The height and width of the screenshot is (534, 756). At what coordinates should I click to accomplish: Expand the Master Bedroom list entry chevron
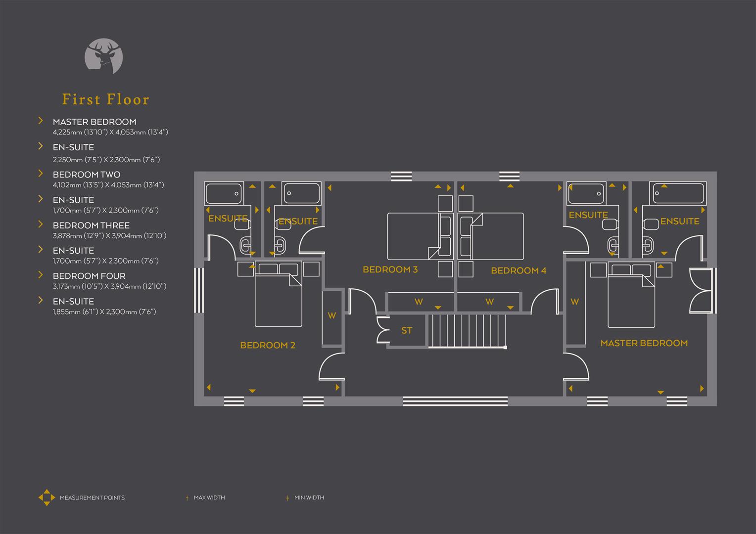click(40, 120)
